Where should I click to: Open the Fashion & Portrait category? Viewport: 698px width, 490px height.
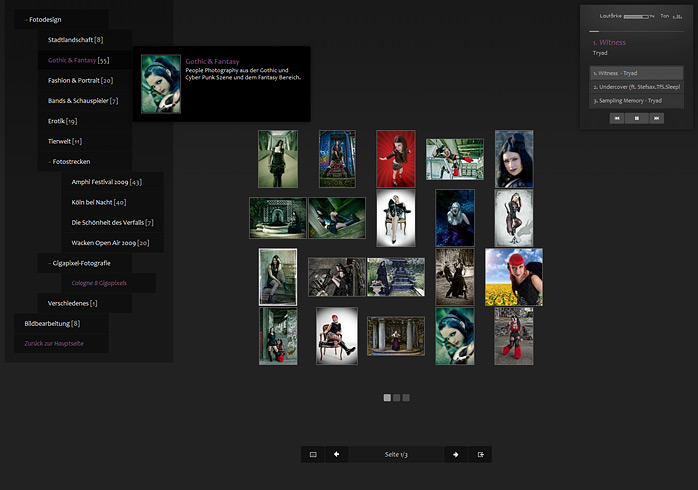coord(80,80)
